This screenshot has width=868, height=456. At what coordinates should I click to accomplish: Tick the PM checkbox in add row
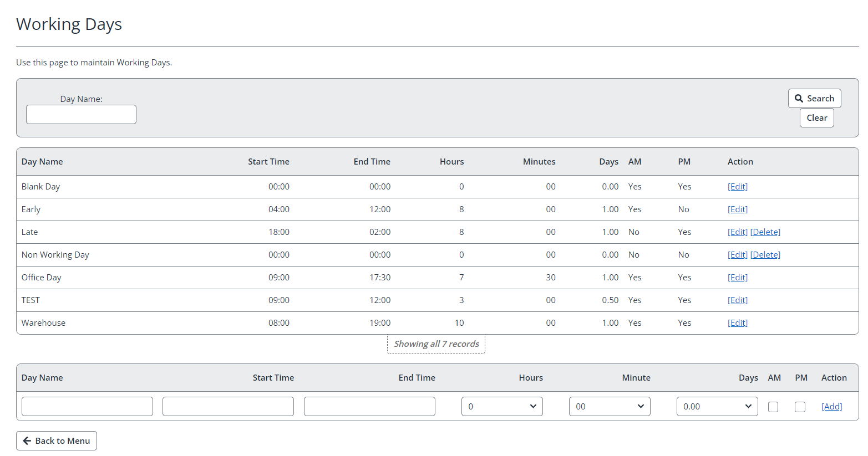(x=800, y=407)
